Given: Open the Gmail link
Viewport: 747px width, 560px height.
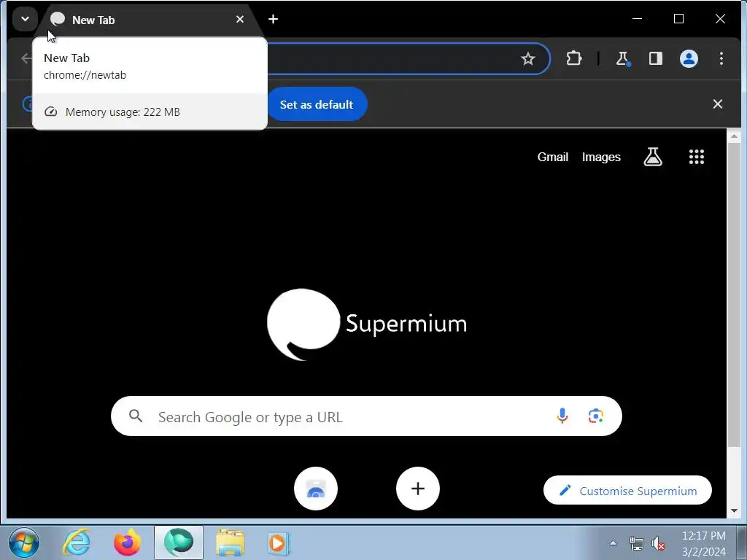Looking at the screenshot, I should point(553,157).
